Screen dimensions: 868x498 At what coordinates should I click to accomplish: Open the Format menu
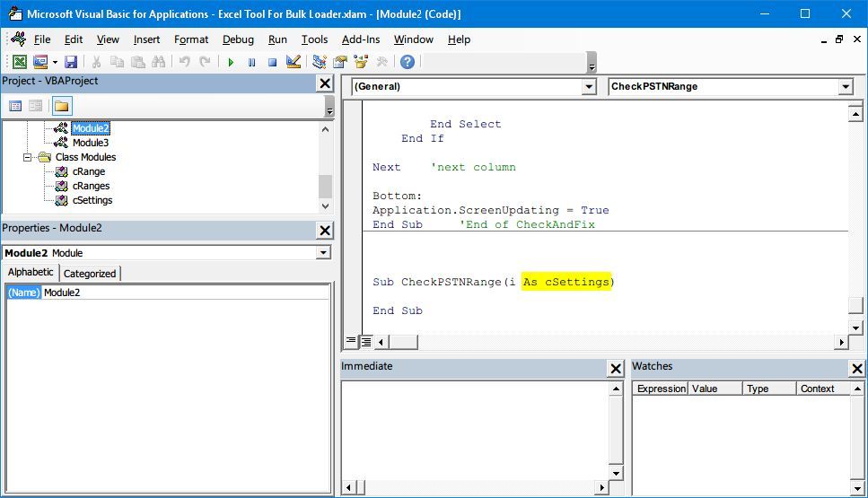tap(191, 39)
